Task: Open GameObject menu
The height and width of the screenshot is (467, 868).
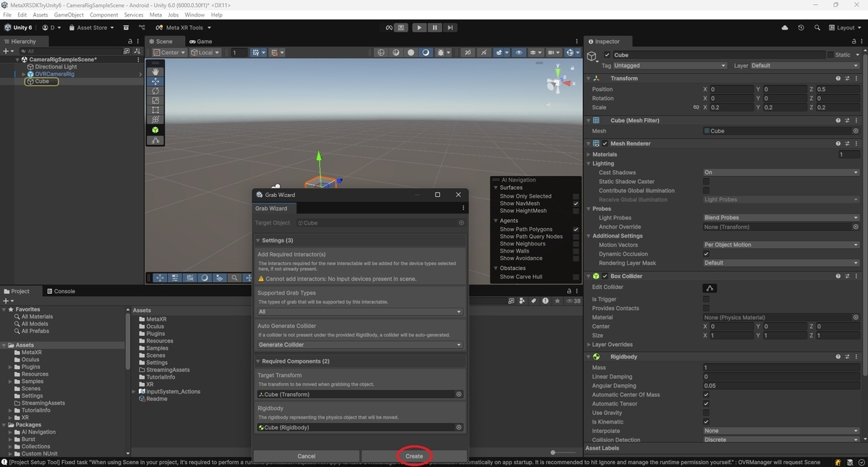Action: (69, 14)
